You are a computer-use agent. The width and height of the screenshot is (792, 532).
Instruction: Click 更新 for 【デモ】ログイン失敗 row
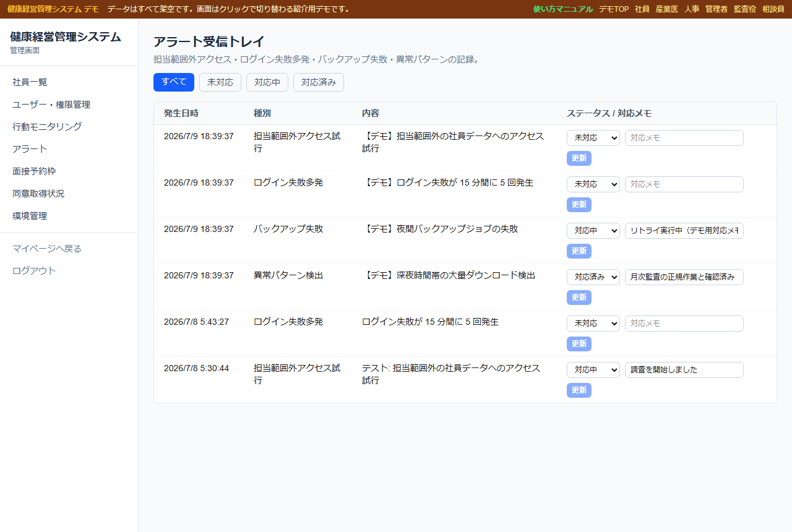579,205
